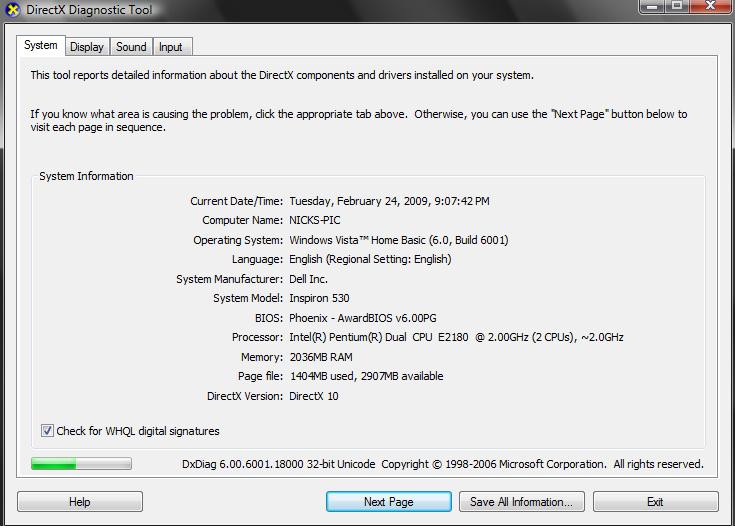This screenshot has height=529, width=735.
Task: Click the 'Operating System:' label
Action: coord(238,240)
